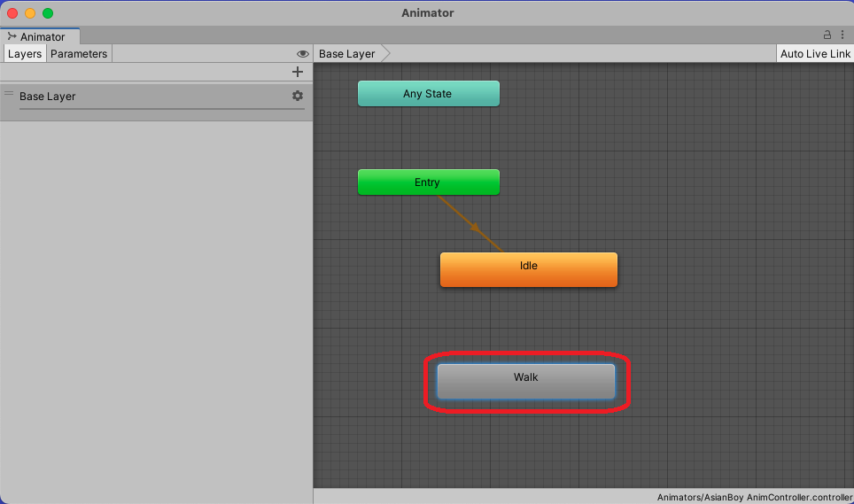This screenshot has height=504, width=854.
Task: Click the lock icon in Animator tab bar
Action: (827, 35)
